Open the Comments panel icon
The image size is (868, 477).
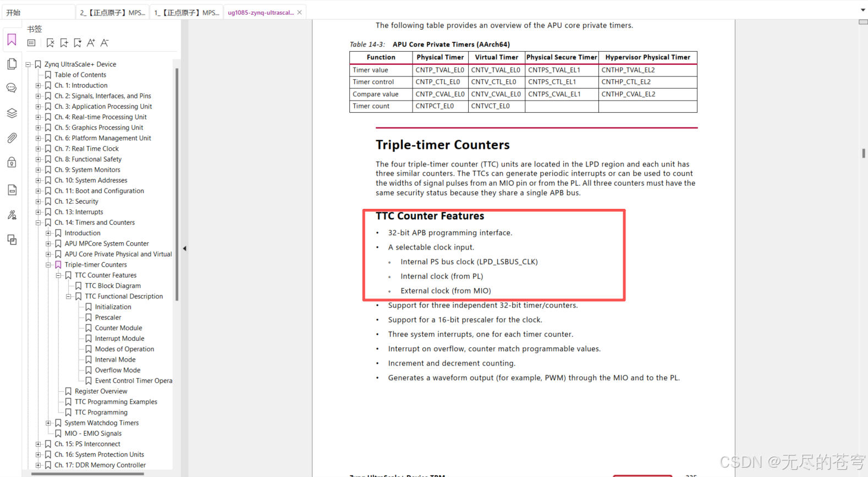(12, 88)
